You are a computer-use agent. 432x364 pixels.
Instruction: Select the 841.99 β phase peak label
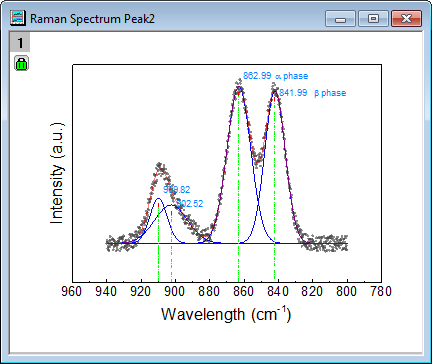click(312, 93)
